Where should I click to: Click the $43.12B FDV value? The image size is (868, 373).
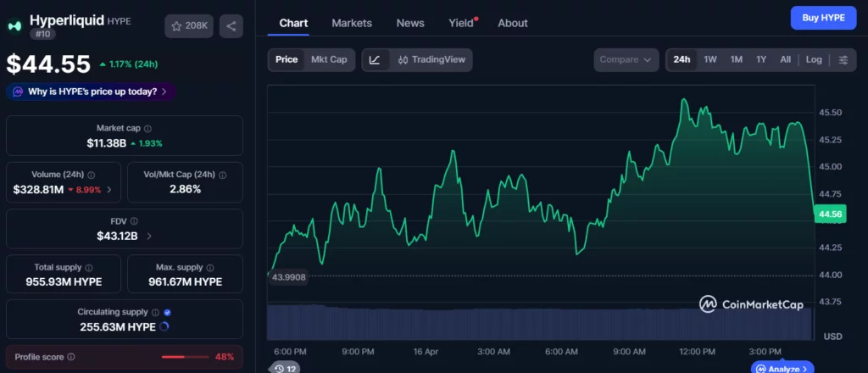tap(117, 237)
